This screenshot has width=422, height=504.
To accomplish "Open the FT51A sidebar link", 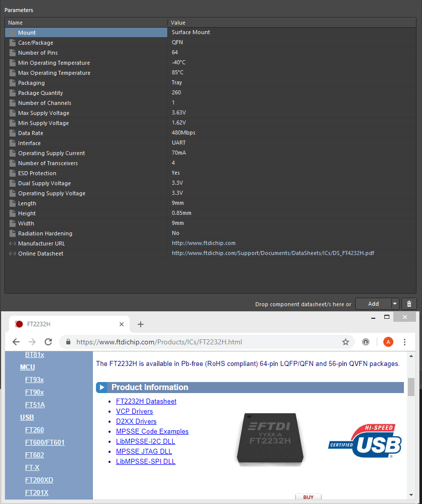I will (35, 405).
